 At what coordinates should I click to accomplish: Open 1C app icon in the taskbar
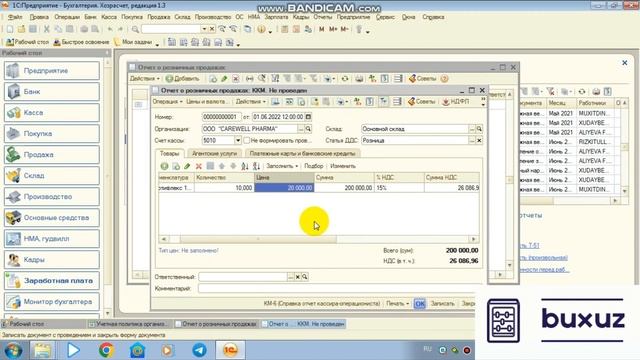[x=230, y=350]
